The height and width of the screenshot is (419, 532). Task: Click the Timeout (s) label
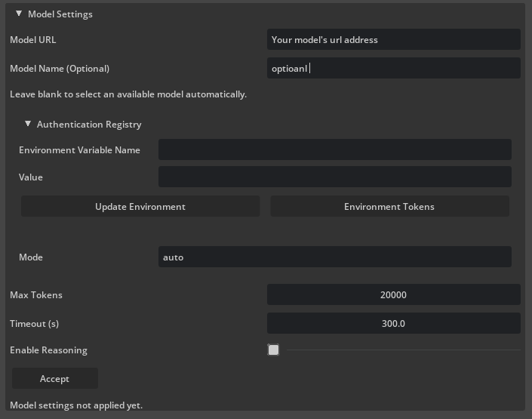coord(34,324)
